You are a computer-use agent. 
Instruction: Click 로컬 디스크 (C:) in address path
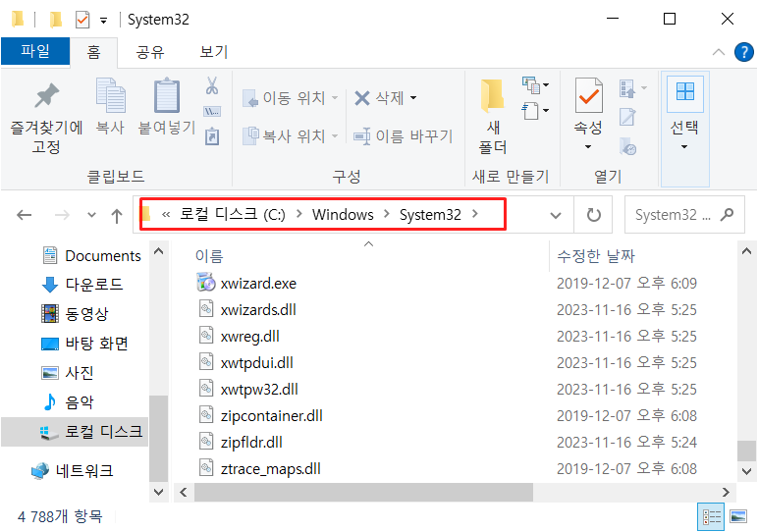click(233, 214)
